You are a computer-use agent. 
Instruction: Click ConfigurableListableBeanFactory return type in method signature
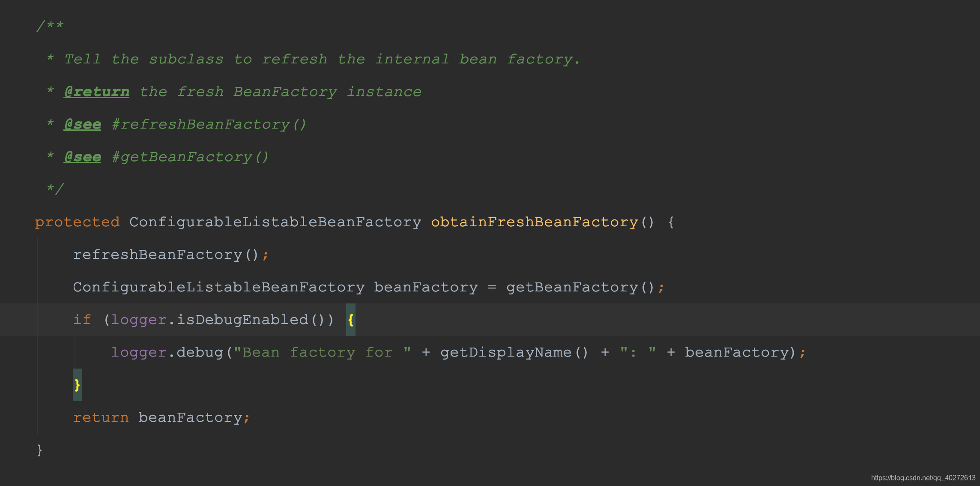click(x=275, y=222)
